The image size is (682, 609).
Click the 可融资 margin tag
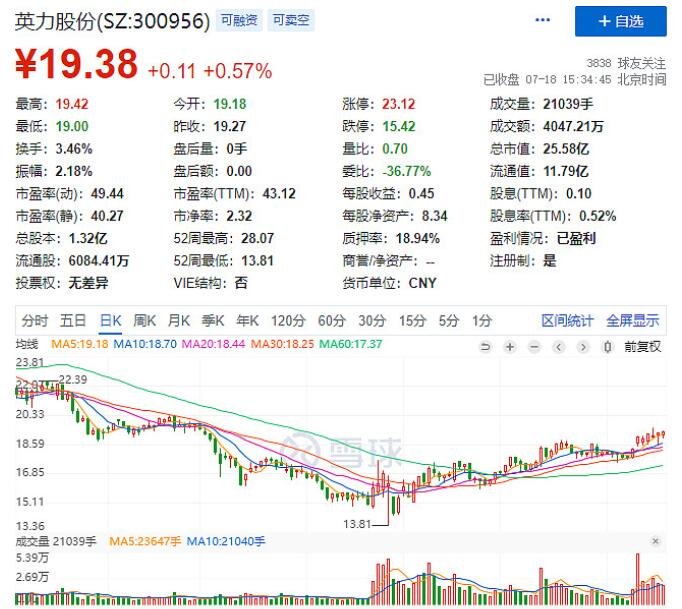tap(239, 20)
